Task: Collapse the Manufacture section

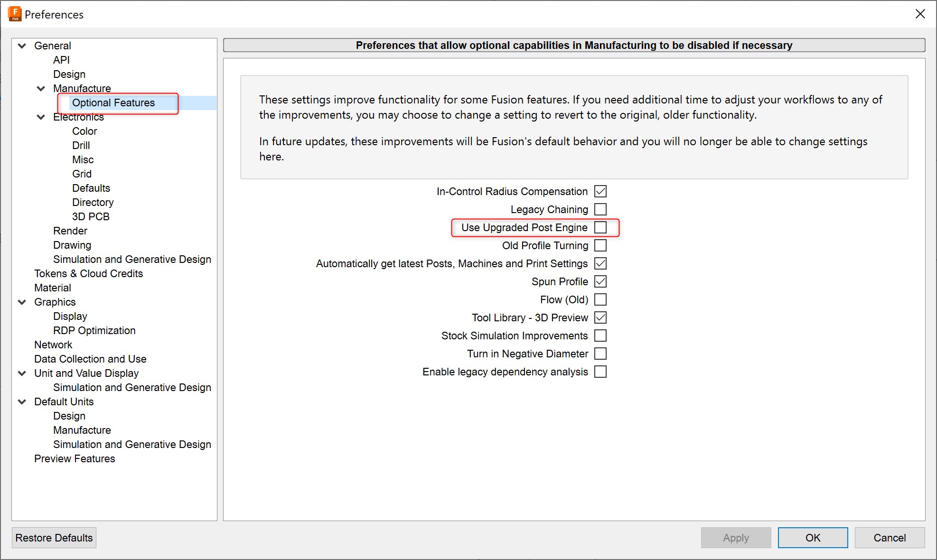Action: pyautogui.click(x=41, y=88)
